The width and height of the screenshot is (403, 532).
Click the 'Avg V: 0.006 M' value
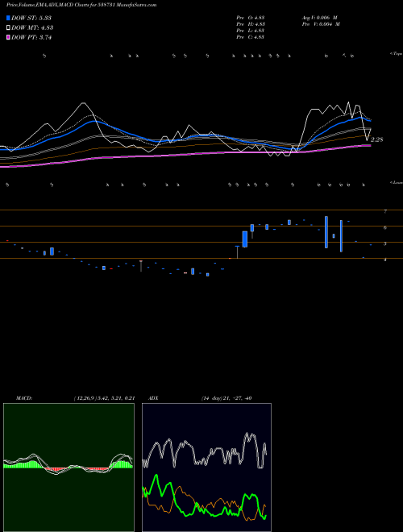[319, 18]
